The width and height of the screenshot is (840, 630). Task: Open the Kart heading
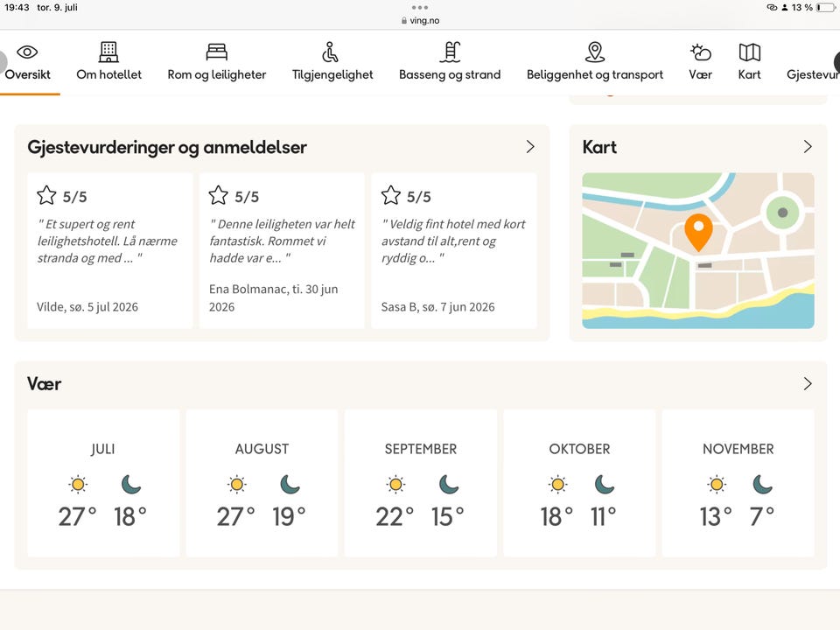pyautogui.click(x=599, y=147)
